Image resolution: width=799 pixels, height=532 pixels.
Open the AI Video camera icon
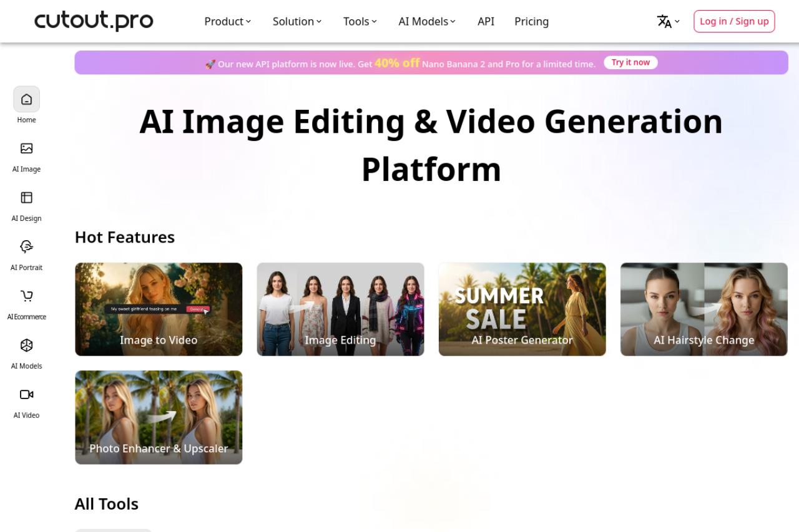coord(26,395)
